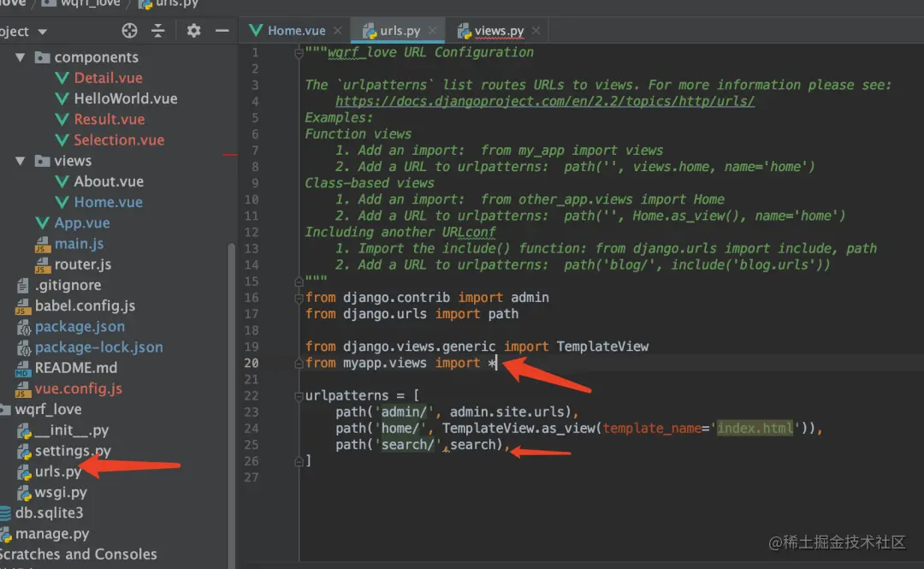Select manage.py file

(x=52, y=534)
